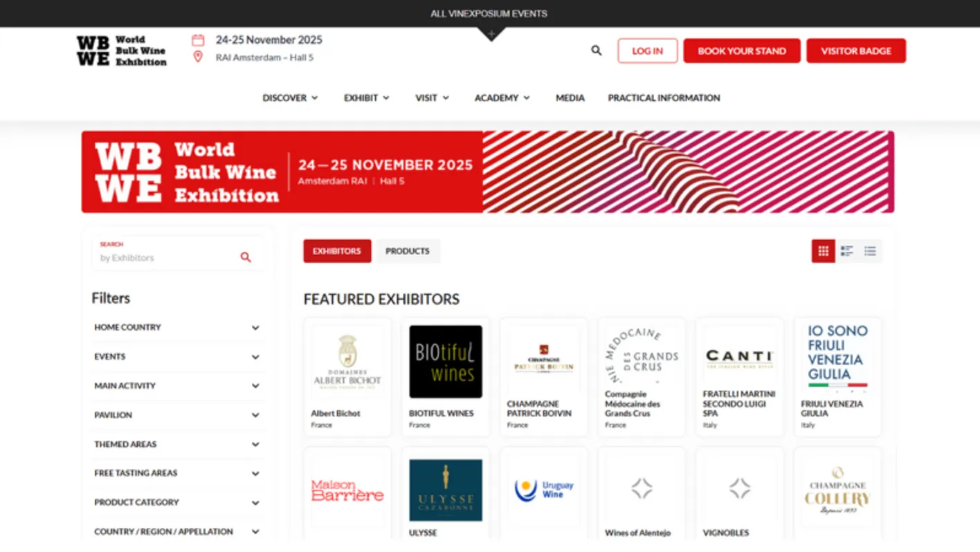This screenshot has height=552, width=980.
Task: Click the red search icon in exhibitor search
Action: point(246,257)
